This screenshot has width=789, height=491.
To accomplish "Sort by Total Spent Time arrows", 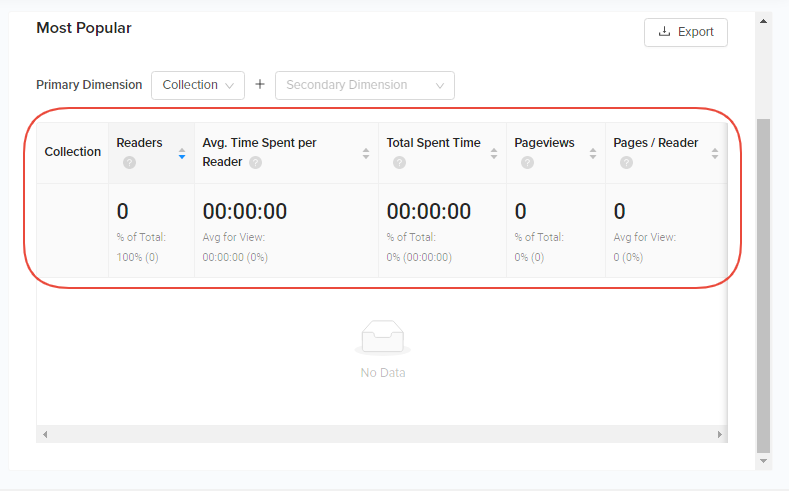I will [x=494, y=153].
